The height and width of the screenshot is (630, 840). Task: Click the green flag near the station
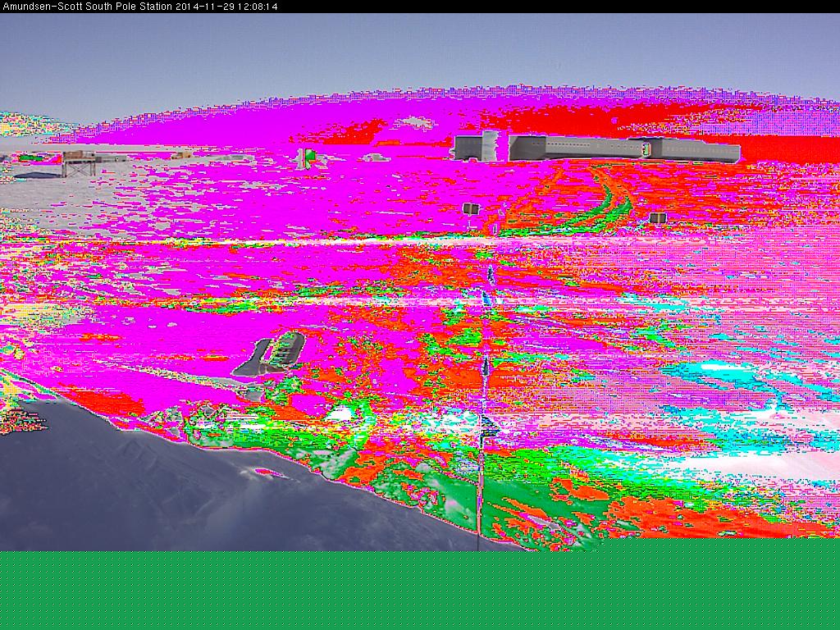click(x=308, y=157)
